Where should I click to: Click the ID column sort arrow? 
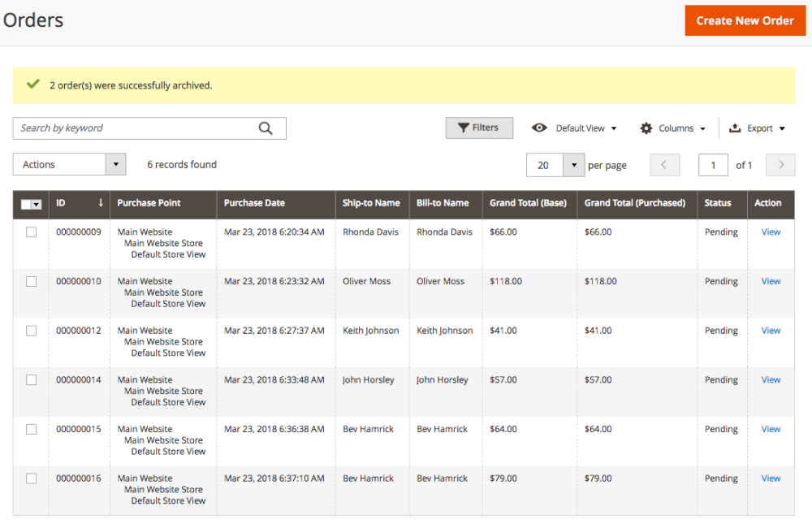point(101,202)
